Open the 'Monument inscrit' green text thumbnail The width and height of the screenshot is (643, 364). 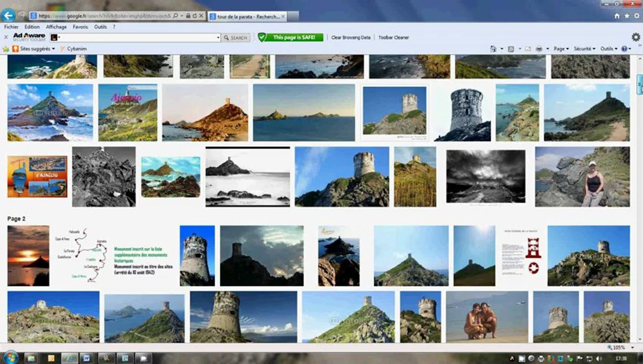[143, 261]
